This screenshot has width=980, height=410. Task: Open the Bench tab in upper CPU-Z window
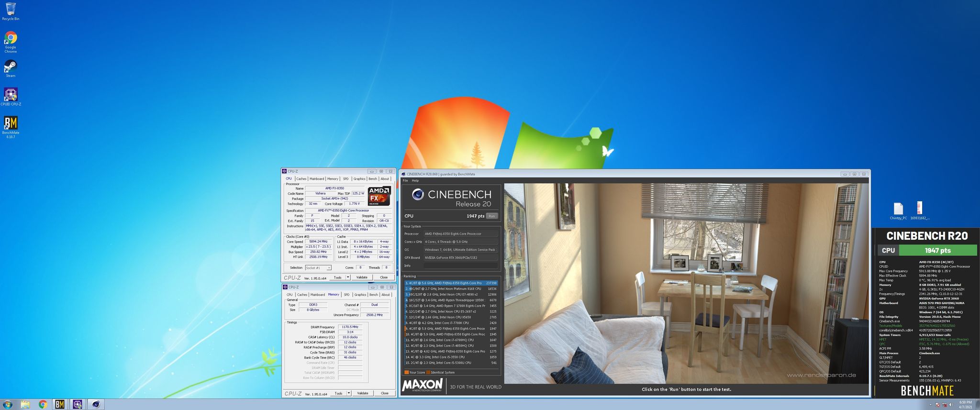[x=373, y=179]
